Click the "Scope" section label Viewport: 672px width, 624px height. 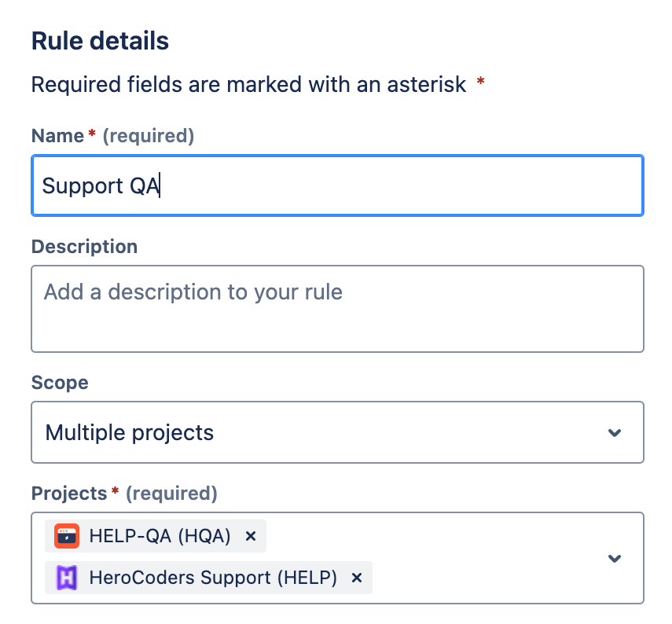pos(60,383)
